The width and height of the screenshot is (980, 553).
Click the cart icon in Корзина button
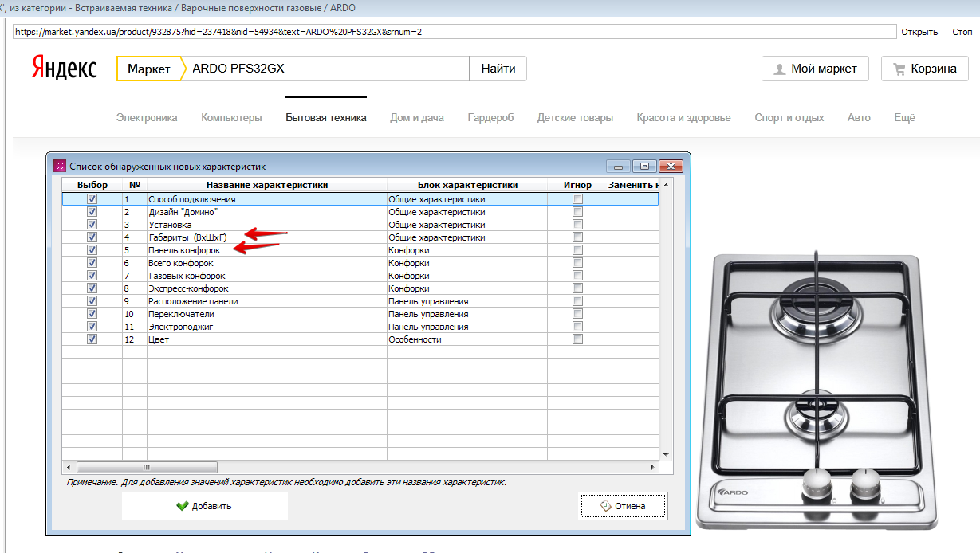[x=899, y=69]
